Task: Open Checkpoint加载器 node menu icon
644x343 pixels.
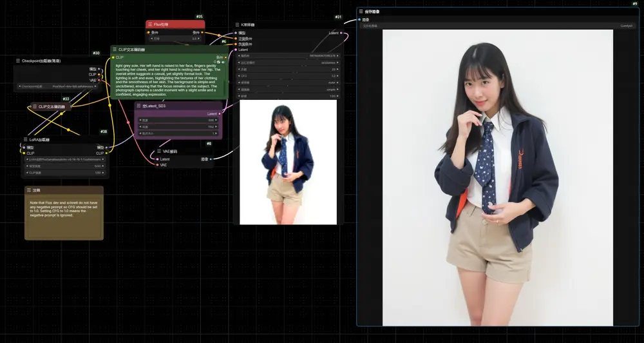Action: pos(18,61)
